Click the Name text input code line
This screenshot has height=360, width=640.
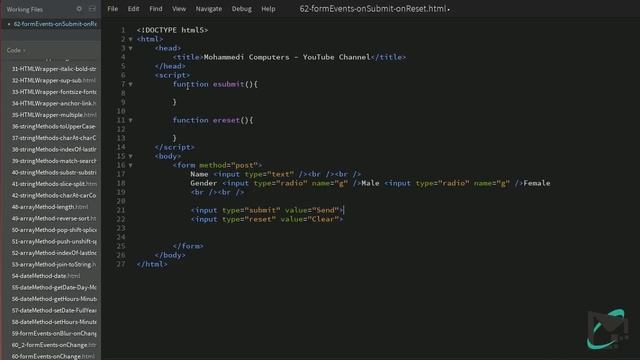pyautogui.click(x=276, y=174)
